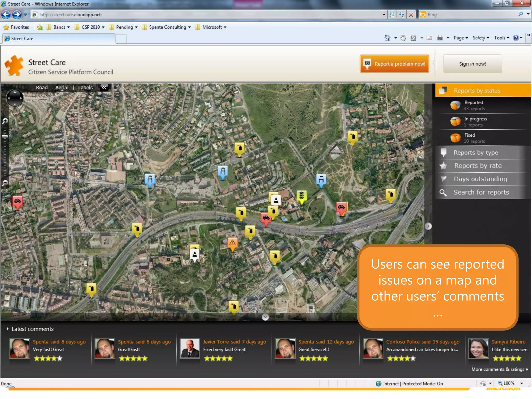This screenshot has height=399, width=532.
Task: Open the Reports by rate section
Action: click(483, 166)
